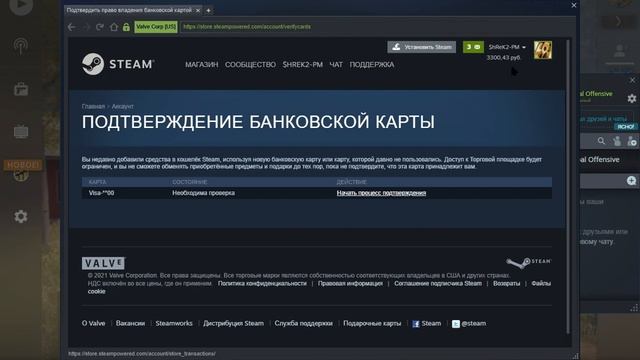Viewport: 640px width, 360px height.
Task: Follow the Аккаунт breadcrumb link
Action: coord(122,106)
